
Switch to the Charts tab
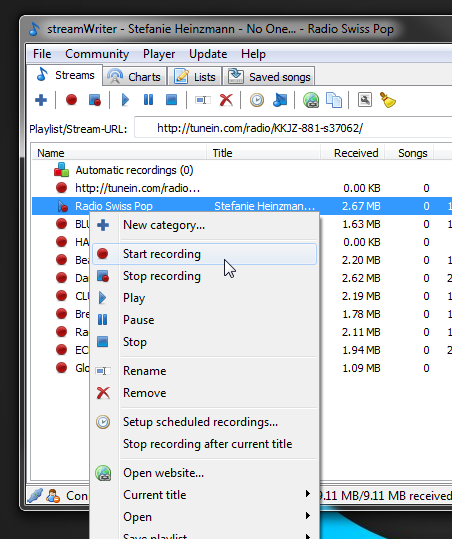click(134, 77)
